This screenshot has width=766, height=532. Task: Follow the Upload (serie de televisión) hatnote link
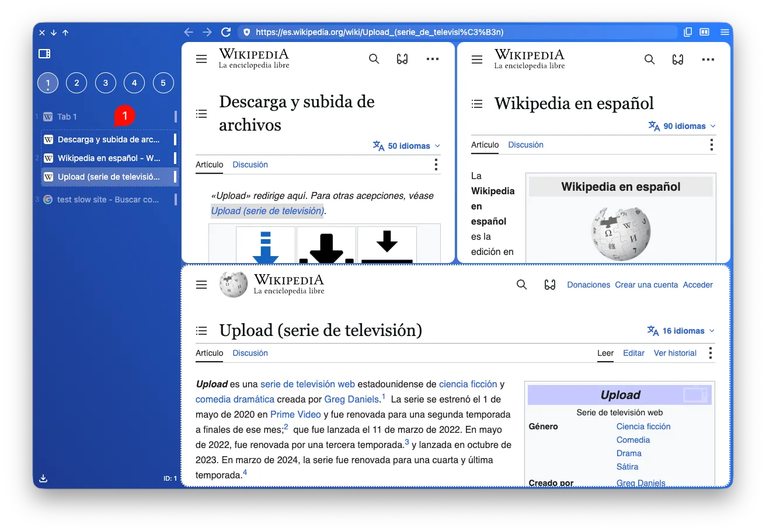(267, 211)
